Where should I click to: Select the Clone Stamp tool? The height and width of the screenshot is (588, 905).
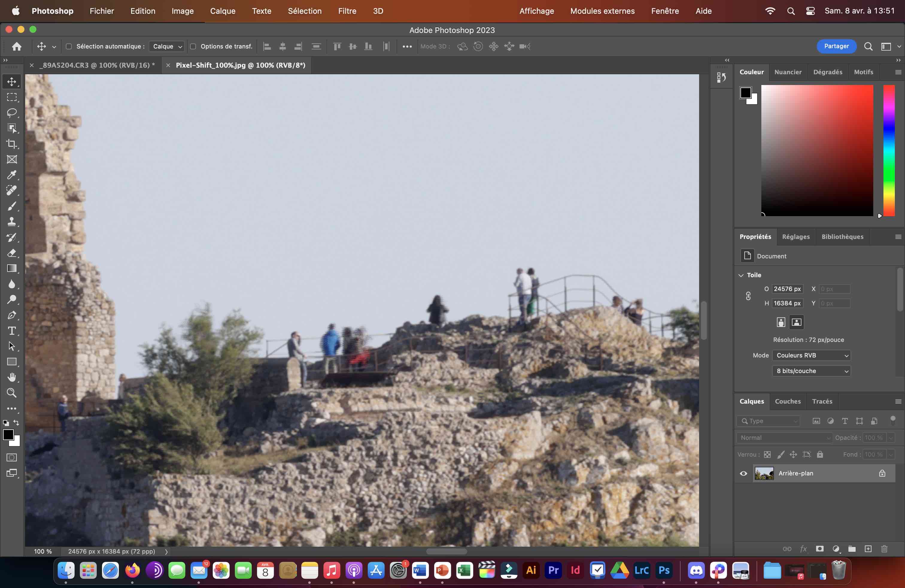(x=12, y=222)
